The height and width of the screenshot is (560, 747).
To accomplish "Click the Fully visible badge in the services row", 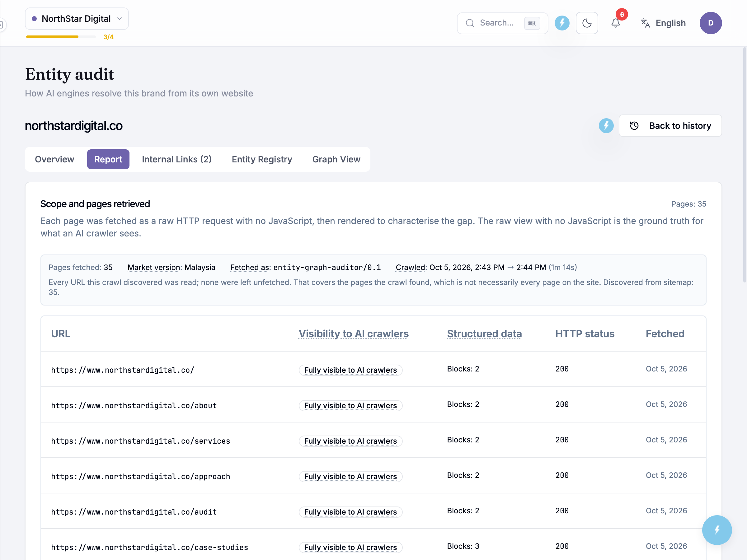I will (x=350, y=441).
